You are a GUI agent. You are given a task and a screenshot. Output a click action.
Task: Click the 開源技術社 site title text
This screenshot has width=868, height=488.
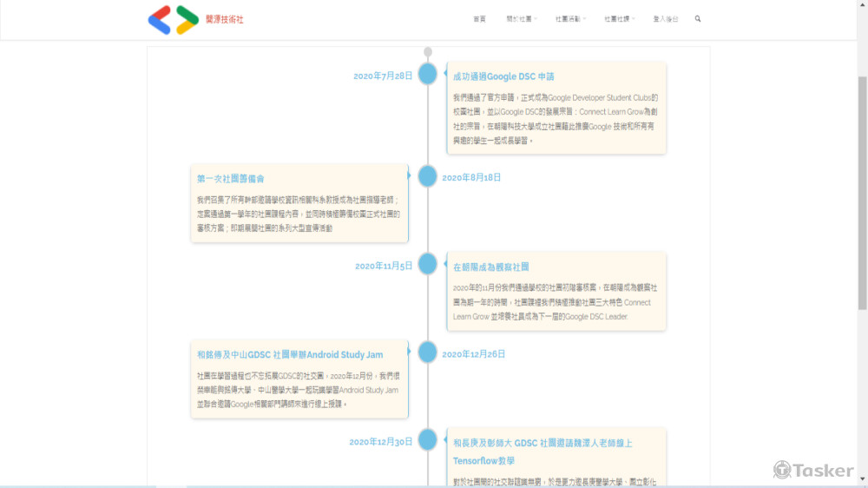pos(224,19)
